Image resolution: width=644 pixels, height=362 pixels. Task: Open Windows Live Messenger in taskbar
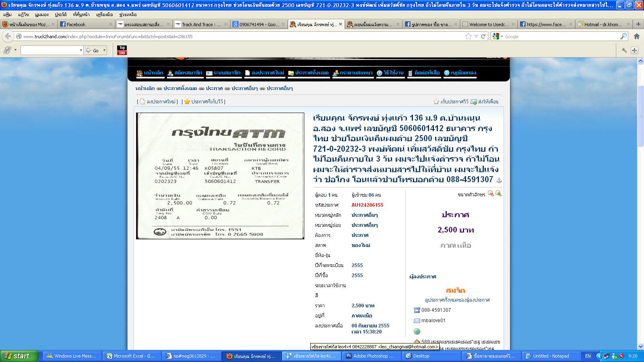point(72,356)
